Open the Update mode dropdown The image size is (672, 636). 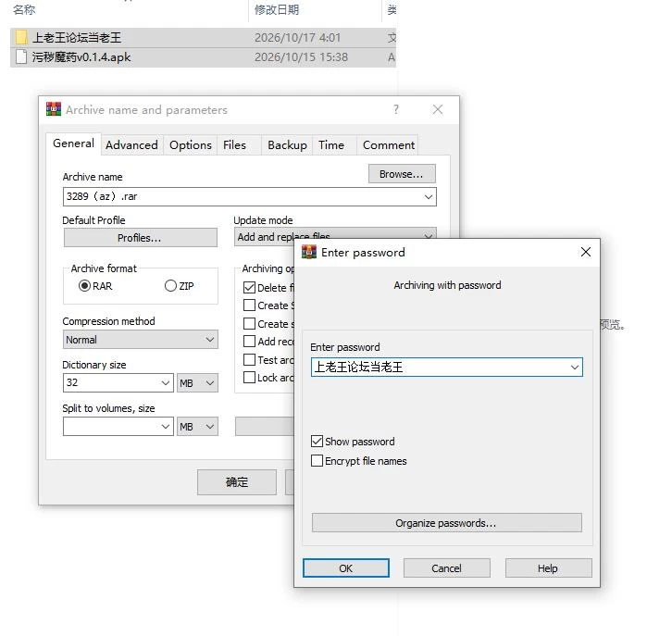coord(429,237)
